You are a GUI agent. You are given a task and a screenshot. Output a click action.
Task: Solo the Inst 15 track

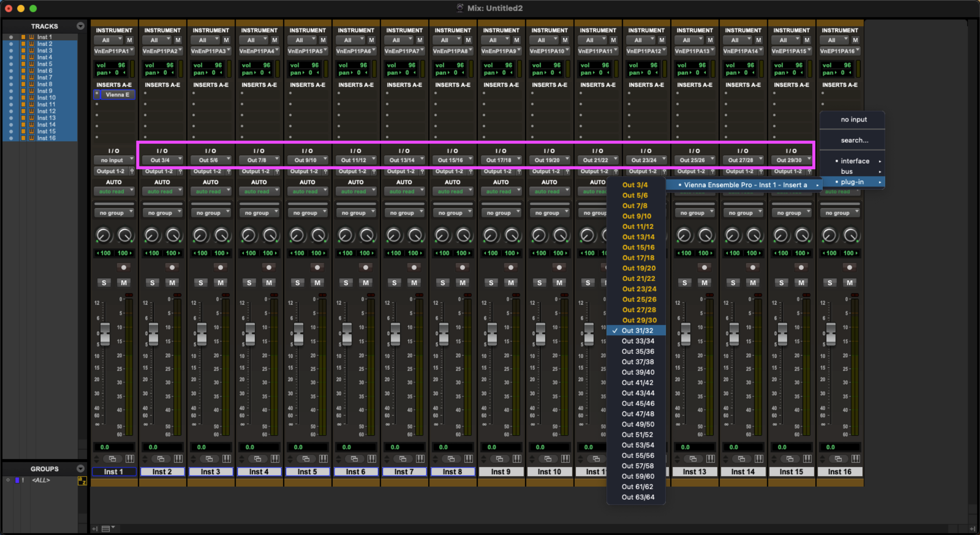781,283
